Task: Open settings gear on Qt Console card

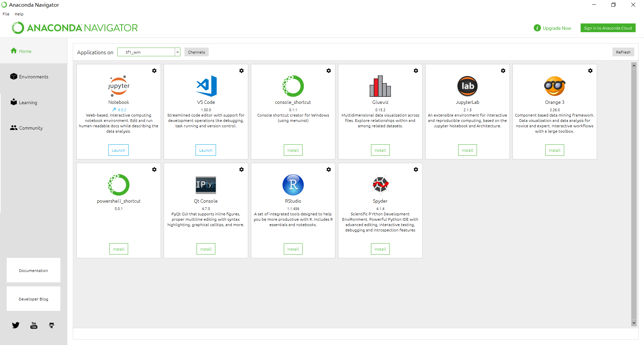Action: (x=241, y=169)
